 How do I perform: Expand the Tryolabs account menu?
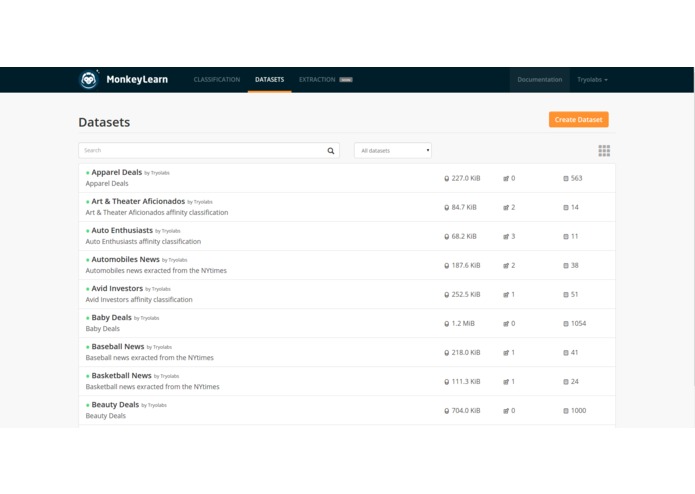(592, 80)
